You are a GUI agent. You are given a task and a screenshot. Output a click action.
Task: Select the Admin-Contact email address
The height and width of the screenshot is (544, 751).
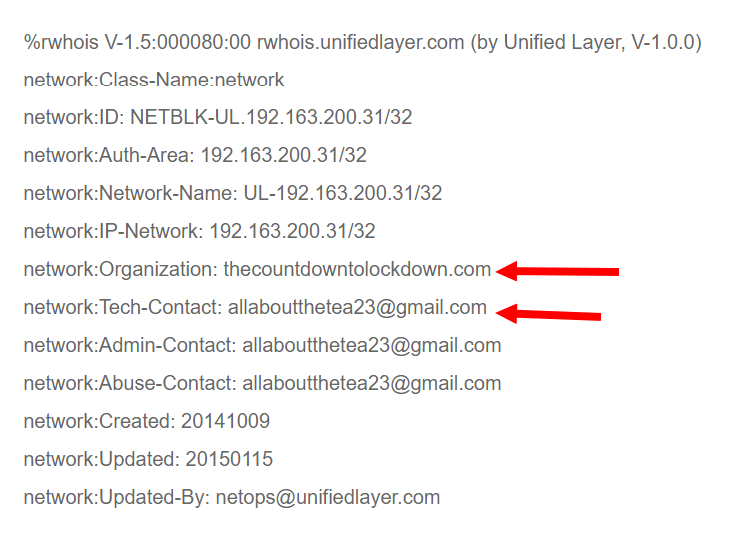(x=371, y=346)
